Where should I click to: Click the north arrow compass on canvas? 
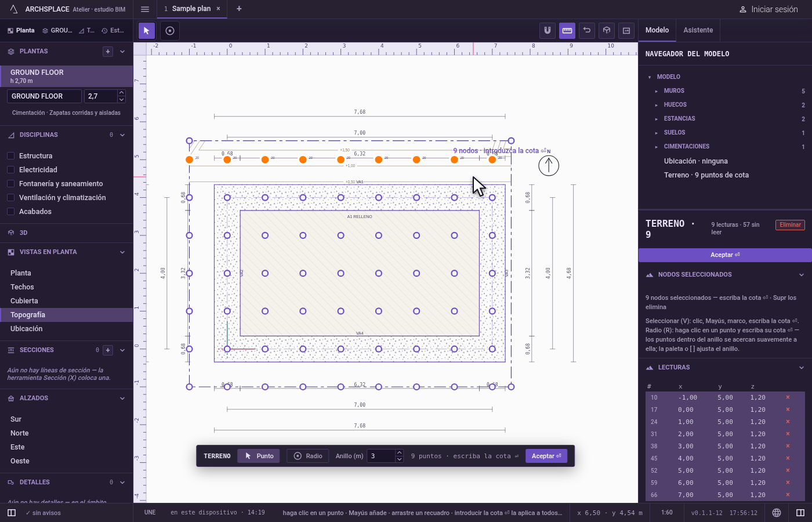pyautogui.click(x=549, y=166)
